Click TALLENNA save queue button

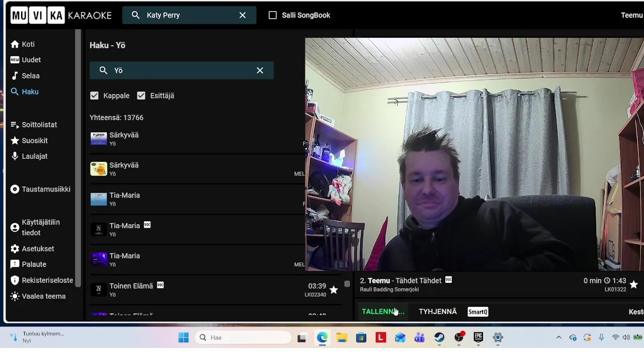coord(383,312)
